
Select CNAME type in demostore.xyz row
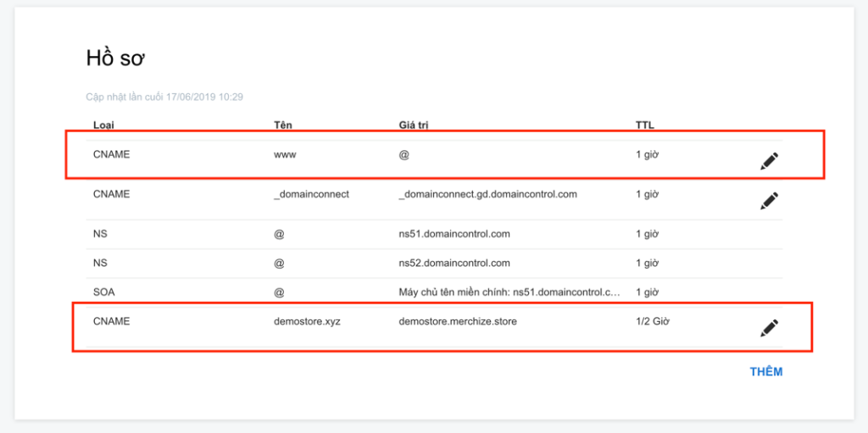click(111, 321)
